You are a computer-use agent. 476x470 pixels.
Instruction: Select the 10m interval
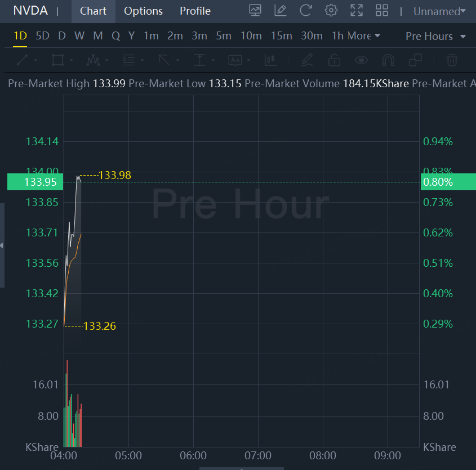251,36
